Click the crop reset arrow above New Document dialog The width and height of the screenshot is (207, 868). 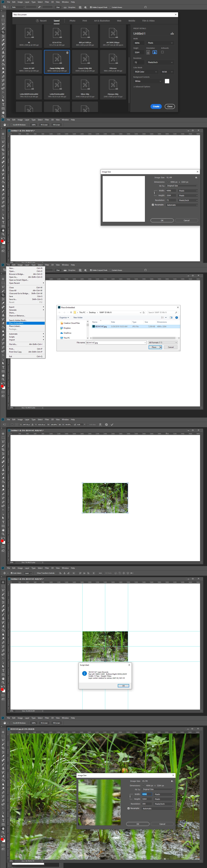[x=146, y=7]
